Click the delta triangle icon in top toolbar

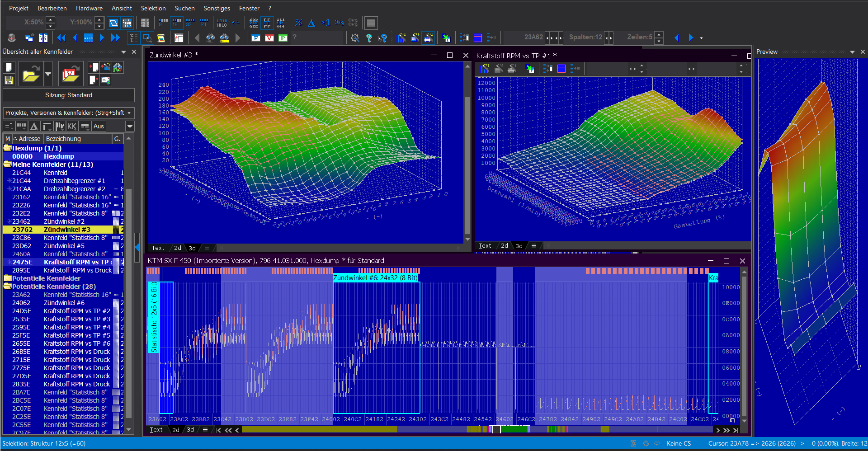311,23
